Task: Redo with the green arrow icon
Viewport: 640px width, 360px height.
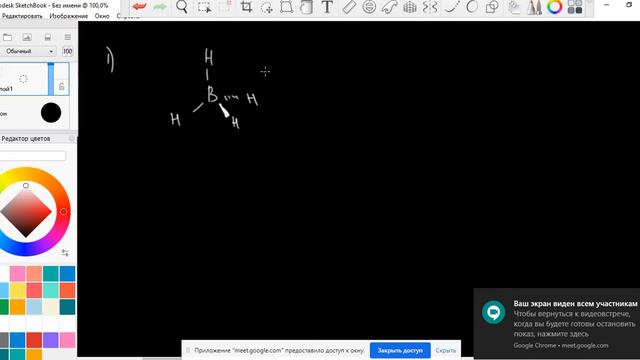Action: [160, 7]
